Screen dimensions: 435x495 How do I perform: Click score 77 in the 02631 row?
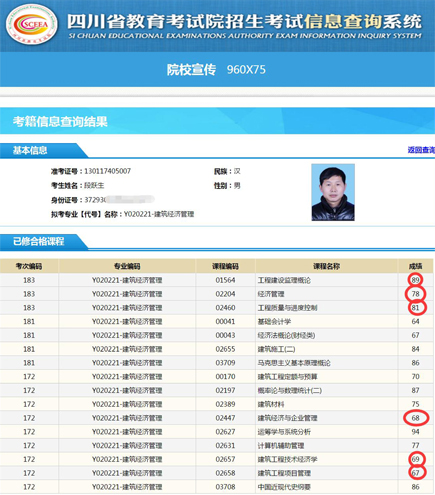click(x=415, y=446)
